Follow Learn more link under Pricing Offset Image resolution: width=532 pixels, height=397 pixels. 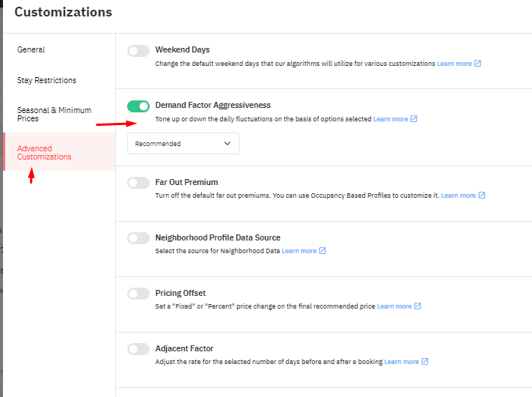click(394, 306)
